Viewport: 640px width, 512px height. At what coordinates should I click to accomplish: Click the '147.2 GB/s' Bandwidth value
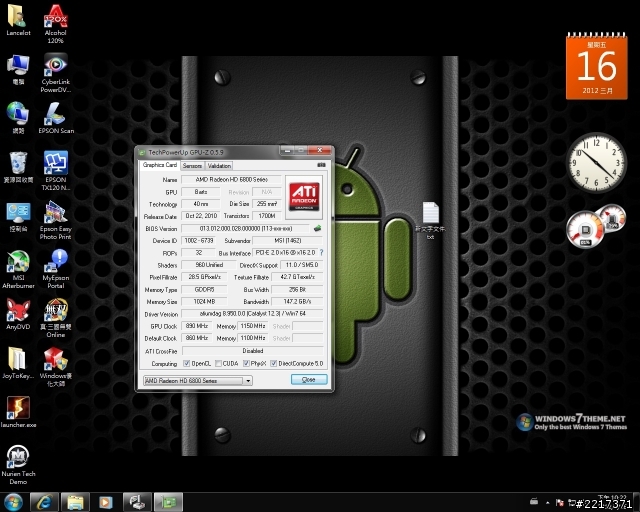297,301
